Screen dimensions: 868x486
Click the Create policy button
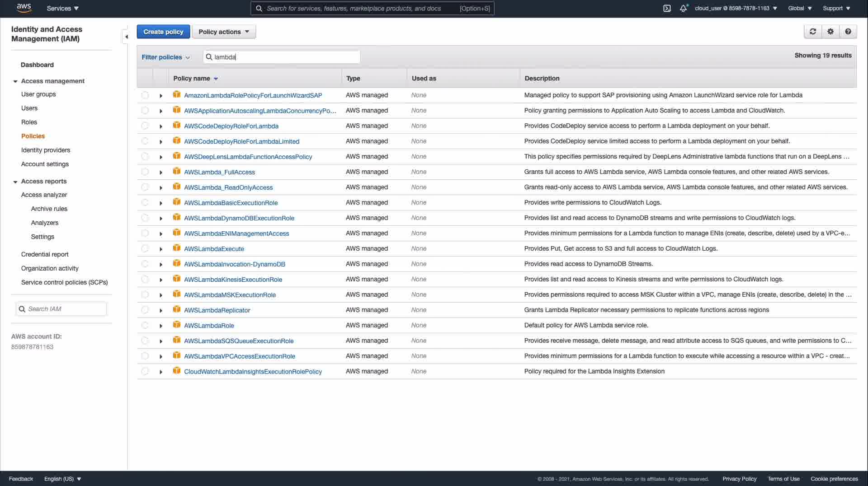[x=163, y=32]
